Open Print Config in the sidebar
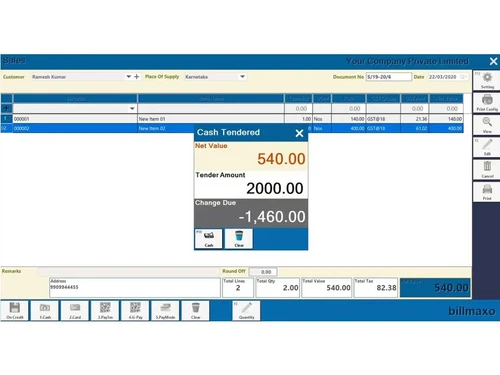The width and height of the screenshot is (500, 375). 487,103
